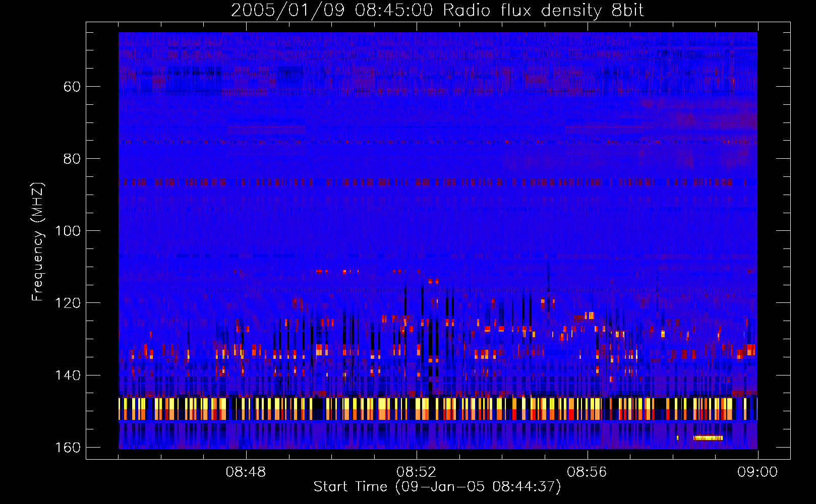This screenshot has height=504, width=816.
Task: Click the 80 frequency tick label
Action: [x=72, y=159]
